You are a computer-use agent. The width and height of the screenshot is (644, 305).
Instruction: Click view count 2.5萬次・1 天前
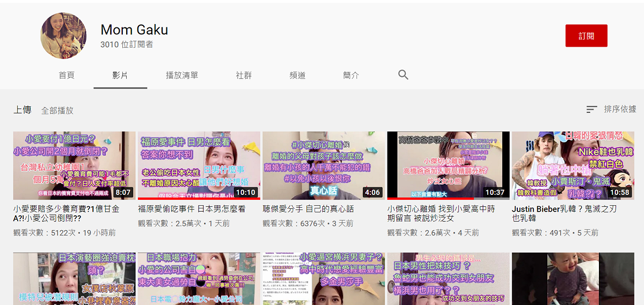point(184,223)
